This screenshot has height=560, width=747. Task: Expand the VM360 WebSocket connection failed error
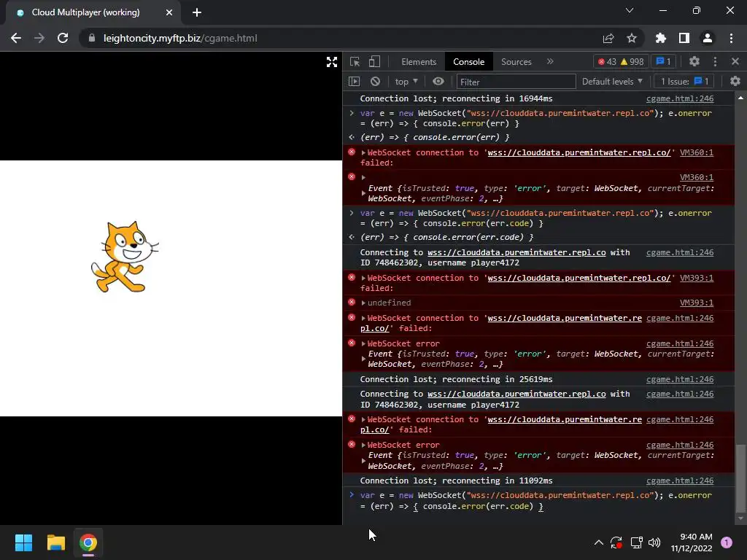(363, 153)
